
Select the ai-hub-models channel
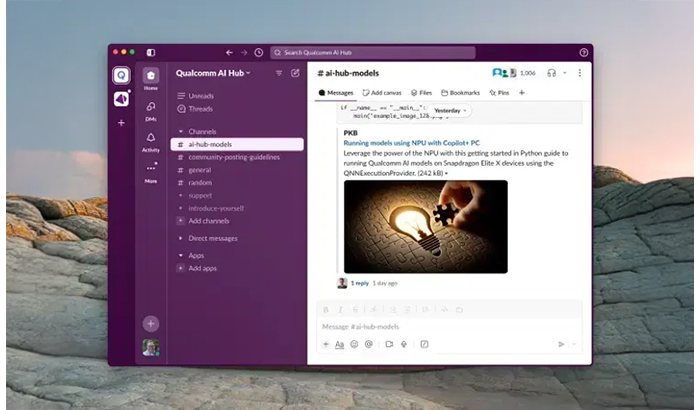[x=237, y=144]
